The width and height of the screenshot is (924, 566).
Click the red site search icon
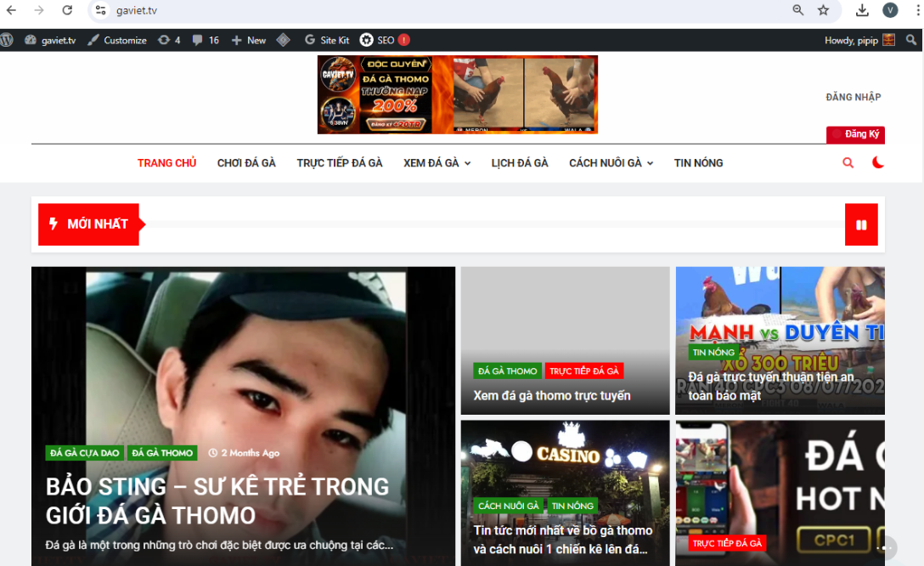point(848,162)
